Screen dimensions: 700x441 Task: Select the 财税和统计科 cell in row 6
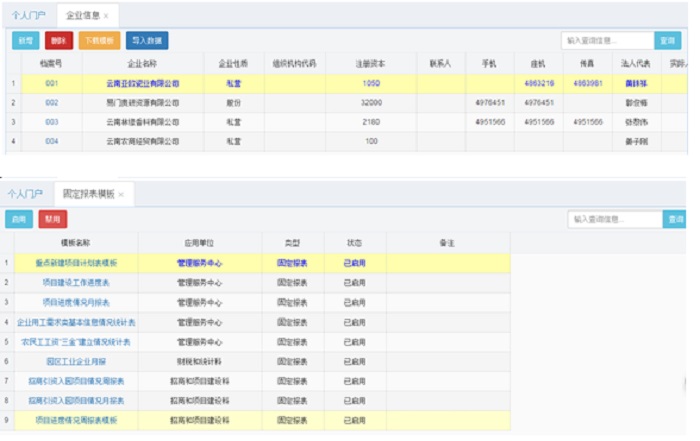[x=199, y=362]
